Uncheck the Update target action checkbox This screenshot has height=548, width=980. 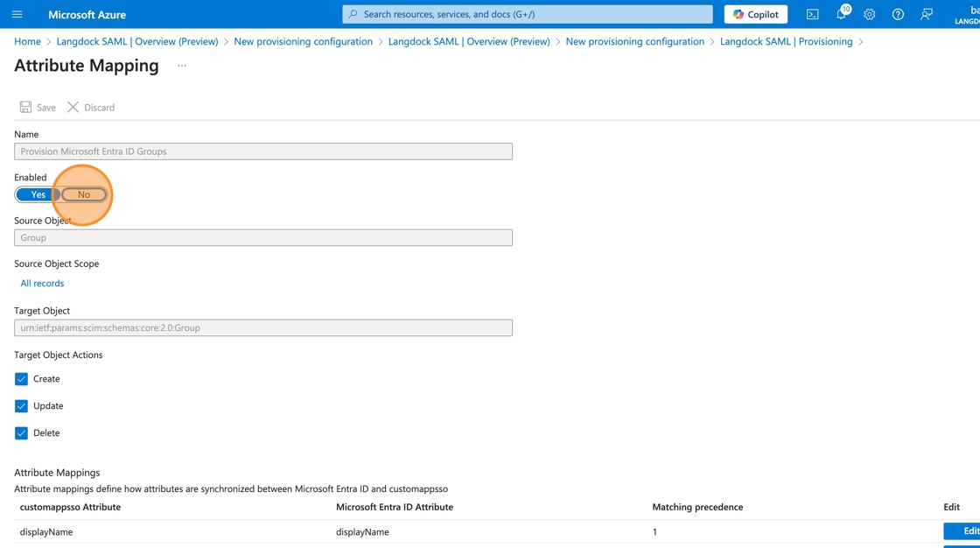pyautogui.click(x=21, y=406)
